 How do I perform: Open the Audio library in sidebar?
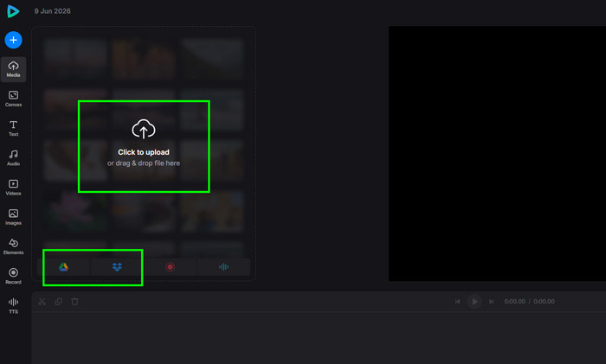click(x=14, y=158)
